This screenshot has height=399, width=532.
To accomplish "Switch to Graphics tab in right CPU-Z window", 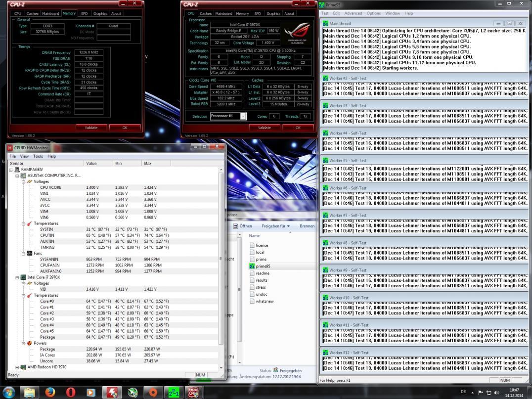I will point(273,13).
